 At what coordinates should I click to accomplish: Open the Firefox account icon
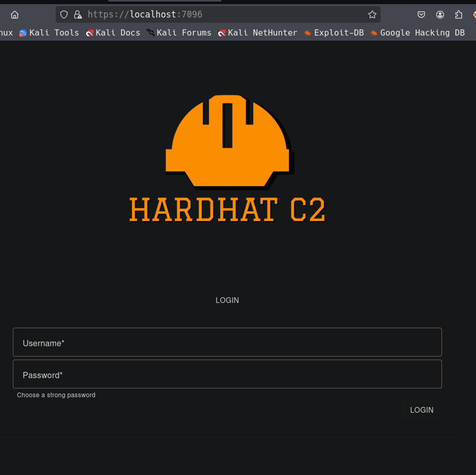click(440, 14)
